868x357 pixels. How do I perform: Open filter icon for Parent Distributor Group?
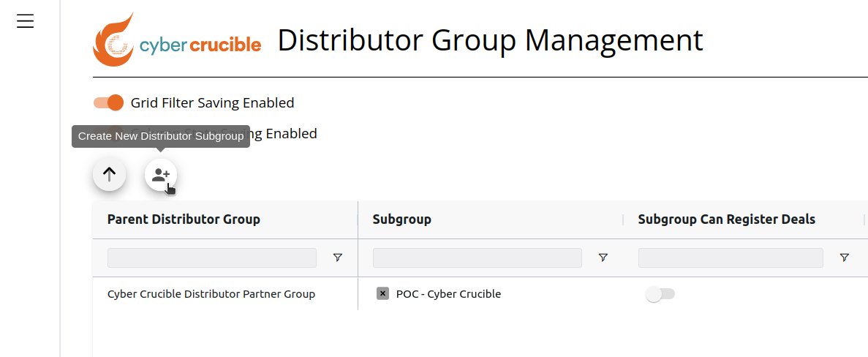(x=338, y=258)
